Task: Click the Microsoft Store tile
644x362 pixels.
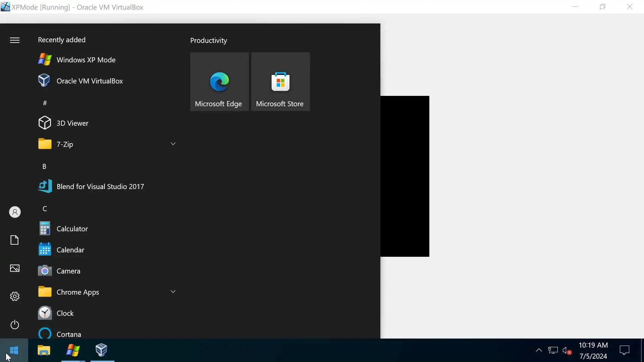Action: tap(280, 82)
